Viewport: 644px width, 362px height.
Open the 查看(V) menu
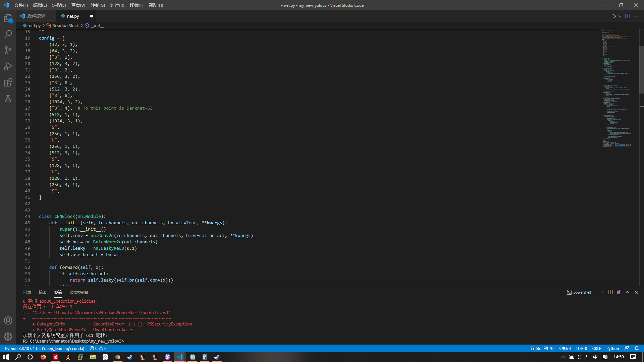coord(78,5)
